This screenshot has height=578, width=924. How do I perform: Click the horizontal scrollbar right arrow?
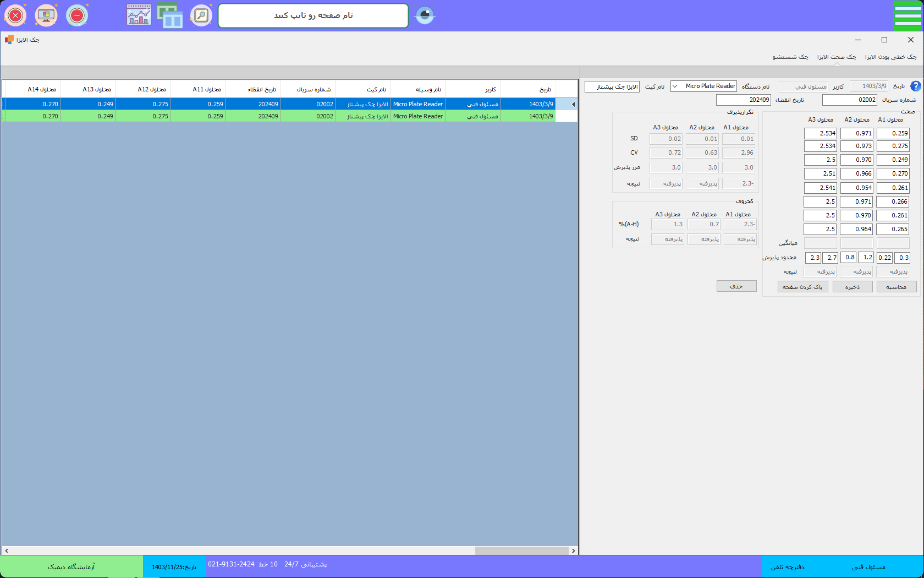[x=574, y=550]
